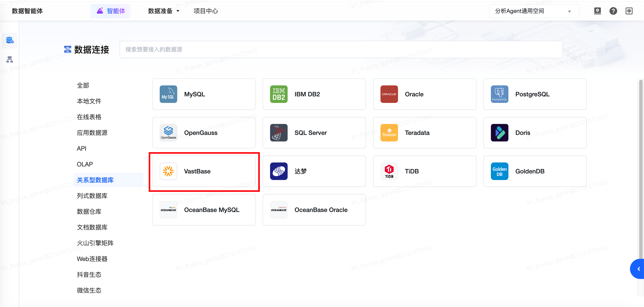Select the 在线表格 category
The width and height of the screenshot is (644, 307).
click(x=89, y=117)
